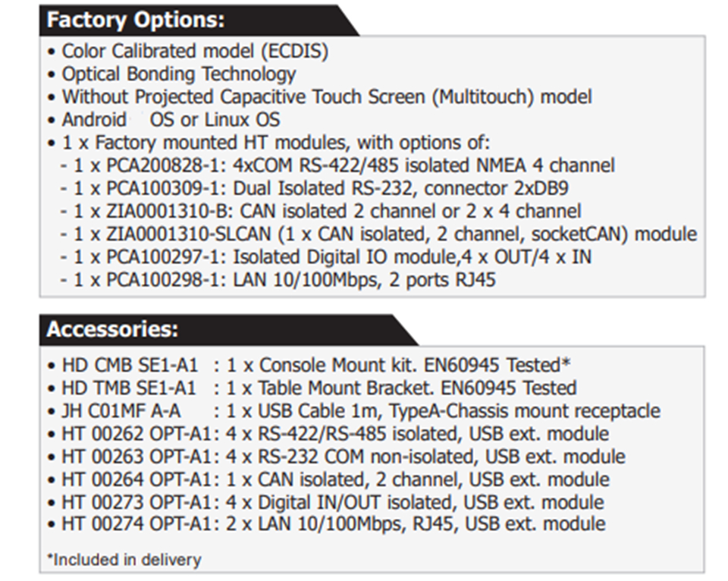Click the Android OS or Linux OS line
The width and height of the screenshot is (728, 581).
tap(171, 120)
